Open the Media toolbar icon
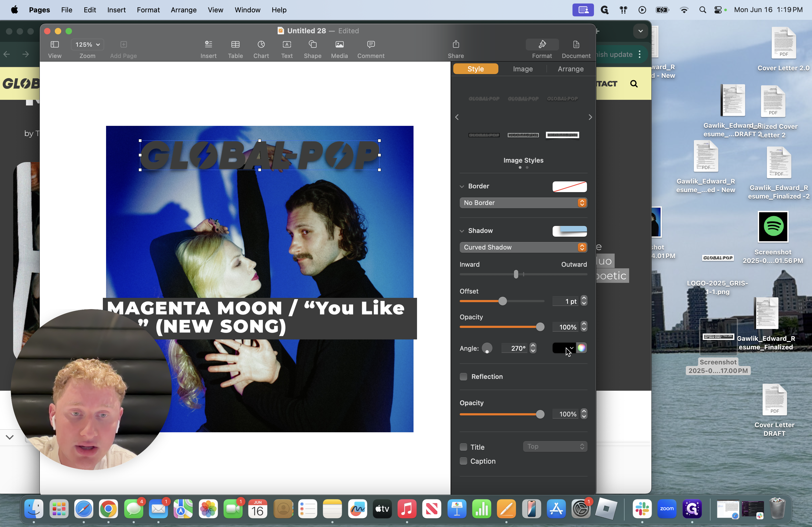 pos(339,44)
